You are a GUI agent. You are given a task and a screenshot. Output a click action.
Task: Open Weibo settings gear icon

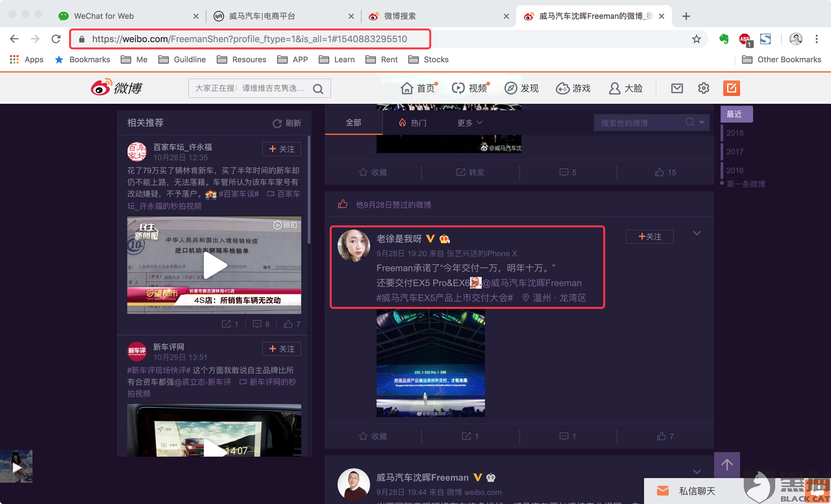[704, 88]
